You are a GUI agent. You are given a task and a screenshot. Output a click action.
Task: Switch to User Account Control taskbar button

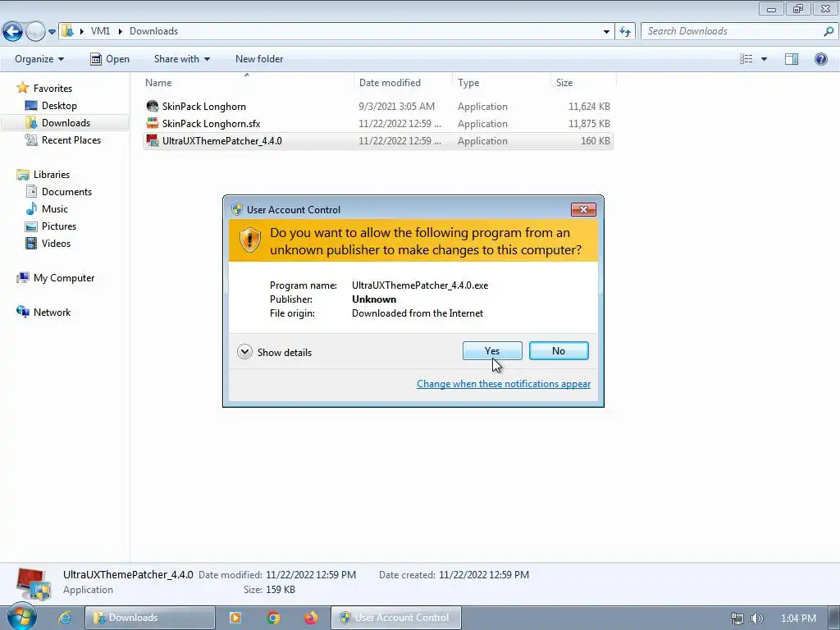[396, 618]
